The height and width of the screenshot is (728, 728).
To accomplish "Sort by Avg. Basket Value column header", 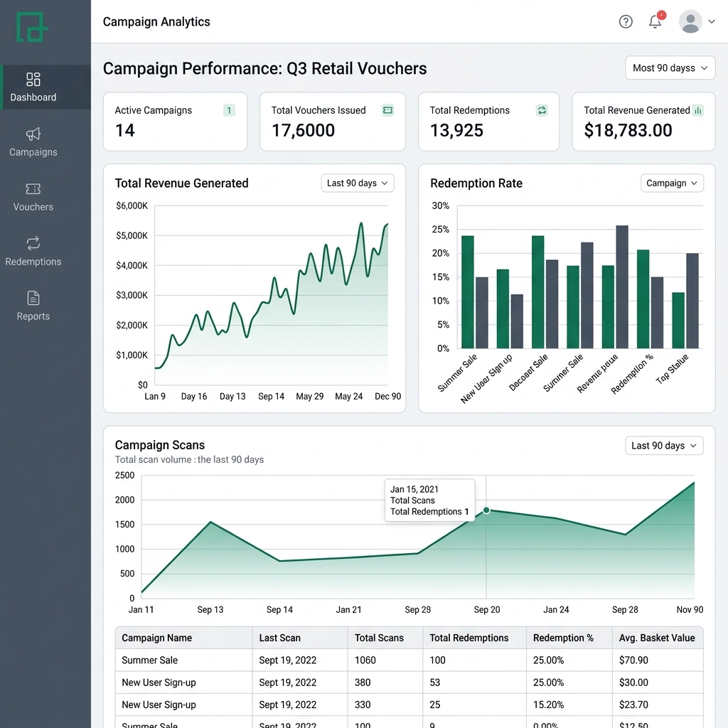I will click(x=657, y=638).
